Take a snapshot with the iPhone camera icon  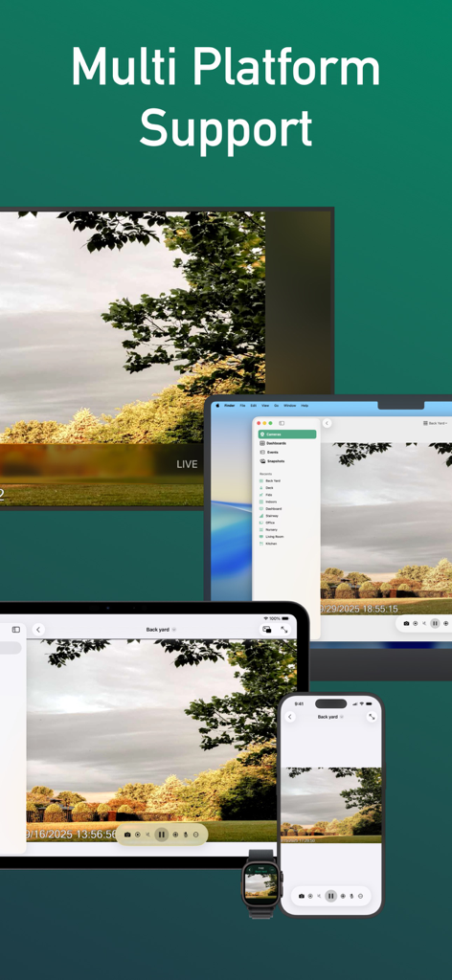(302, 896)
